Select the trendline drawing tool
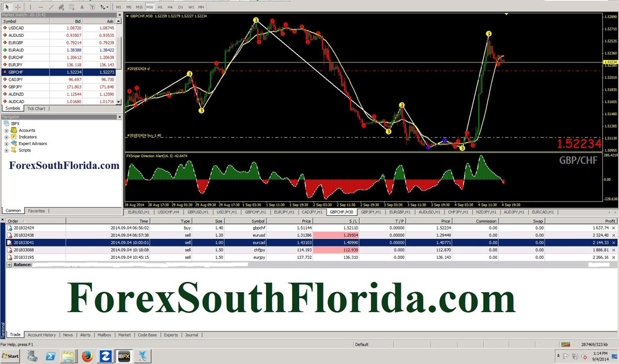The width and height of the screenshot is (619, 364). (51, 7)
